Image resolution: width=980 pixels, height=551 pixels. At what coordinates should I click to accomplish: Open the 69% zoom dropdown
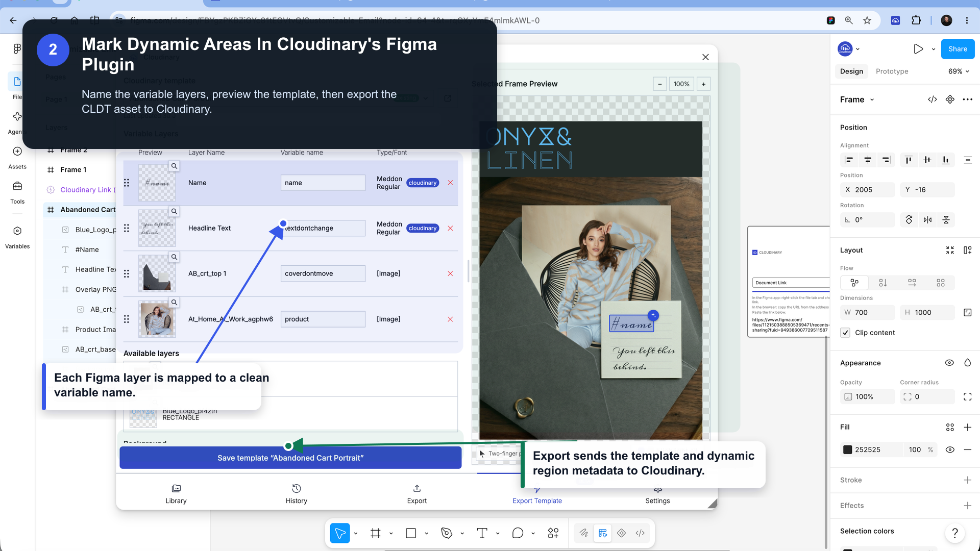tap(959, 71)
